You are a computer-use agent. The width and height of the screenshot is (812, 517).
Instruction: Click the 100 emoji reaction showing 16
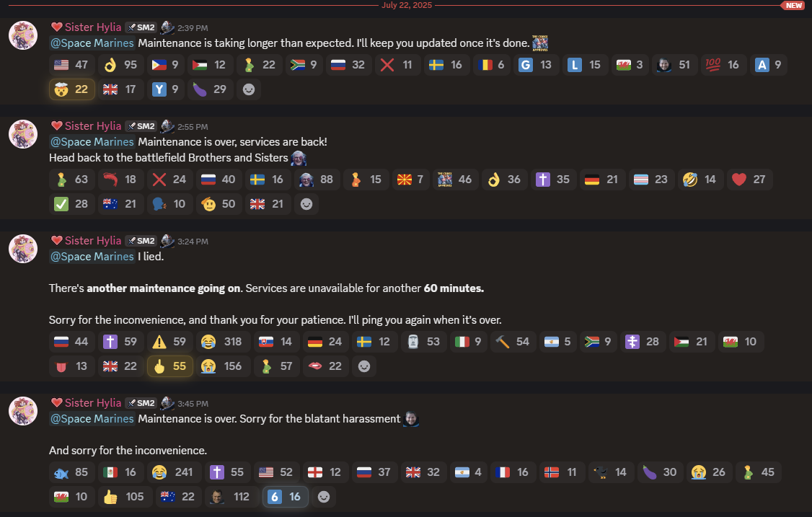pyautogui.click(x=723, y=65)
